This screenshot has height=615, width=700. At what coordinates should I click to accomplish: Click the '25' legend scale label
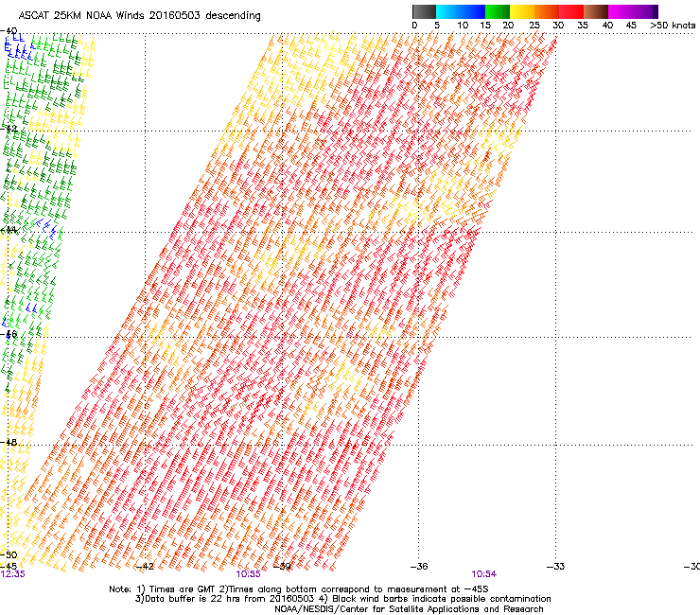coord(534,26)
